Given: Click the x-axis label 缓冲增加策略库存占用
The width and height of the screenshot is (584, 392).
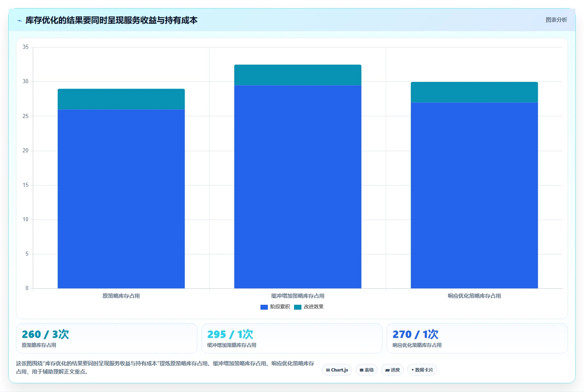Looking at the screenshot, I should 298,296.
